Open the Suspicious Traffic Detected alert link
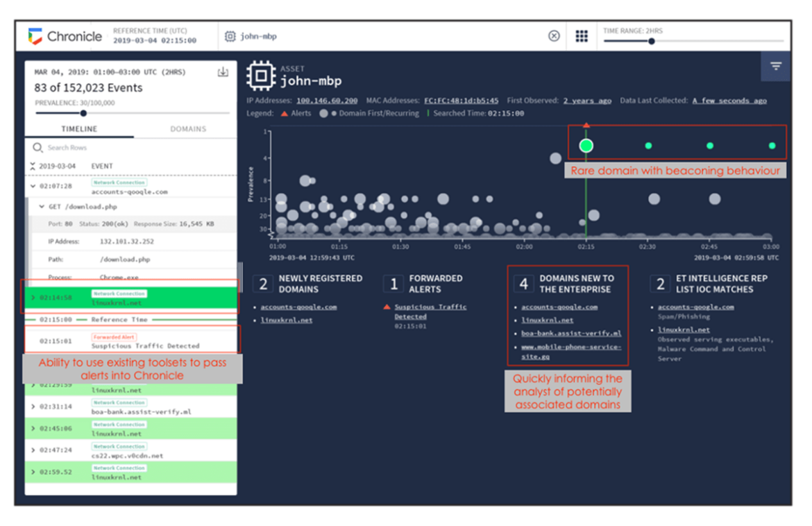 (x=430, y=312)
